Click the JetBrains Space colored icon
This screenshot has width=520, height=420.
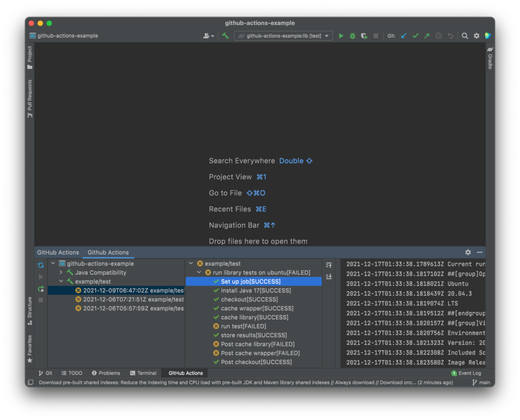tap(488, 36)
